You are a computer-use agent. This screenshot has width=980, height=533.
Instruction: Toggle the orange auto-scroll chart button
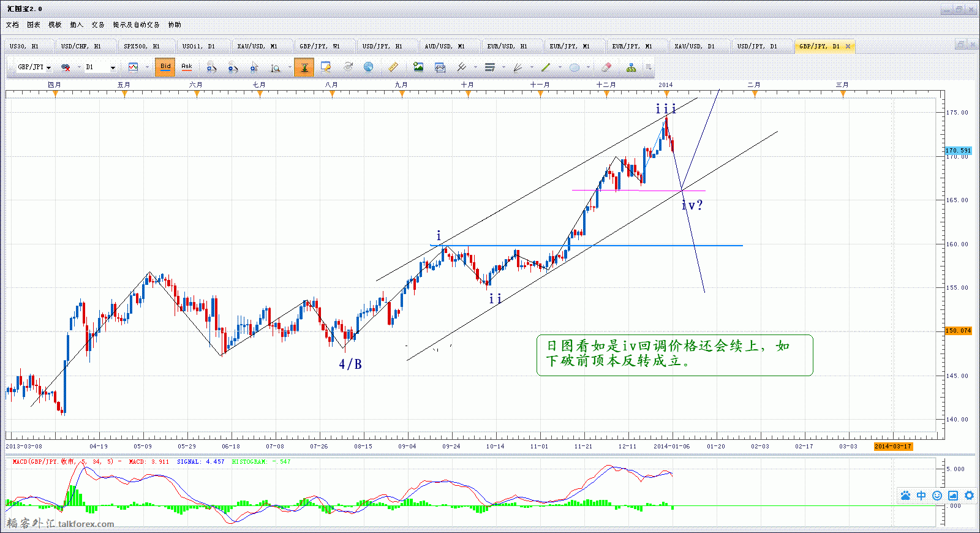coord(304,67)
